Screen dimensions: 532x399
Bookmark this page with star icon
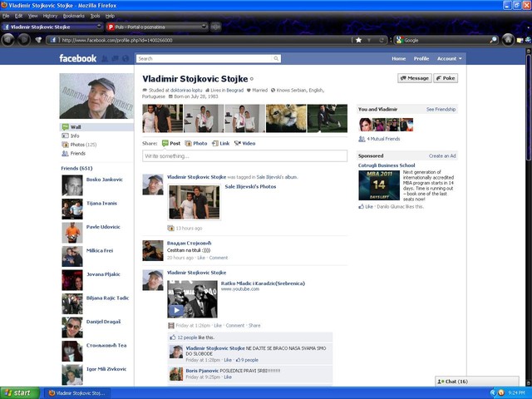coord(358,39)
